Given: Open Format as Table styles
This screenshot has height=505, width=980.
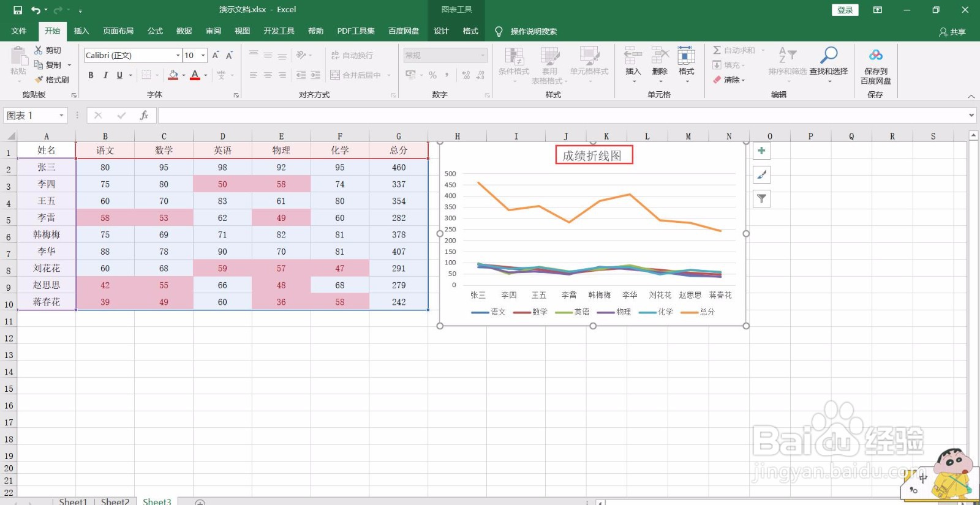Looking at the screenshot, I should 549,65.
